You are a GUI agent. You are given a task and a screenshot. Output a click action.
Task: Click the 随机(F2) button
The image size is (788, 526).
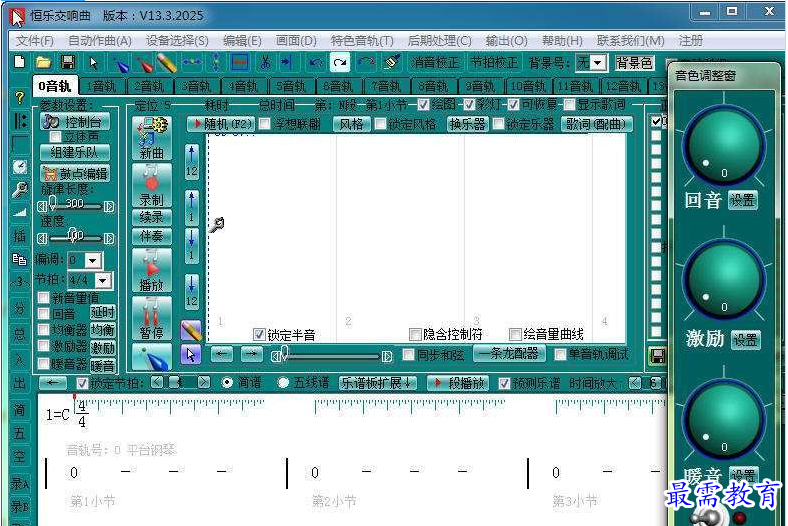[x=221, y=124]
